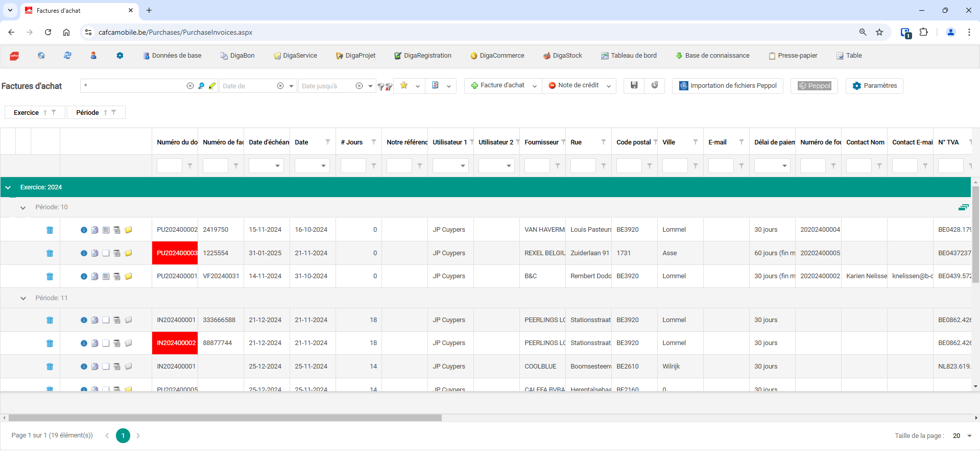Open the grey folder icon for IN202400002

click(x=128, y=343)
